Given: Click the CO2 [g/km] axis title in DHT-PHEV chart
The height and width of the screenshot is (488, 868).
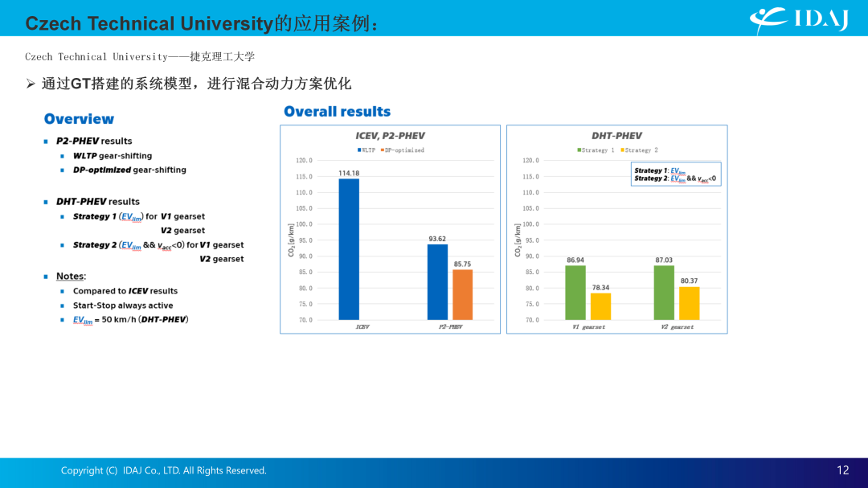Looking at the screenshot, I should pos(518,240).
